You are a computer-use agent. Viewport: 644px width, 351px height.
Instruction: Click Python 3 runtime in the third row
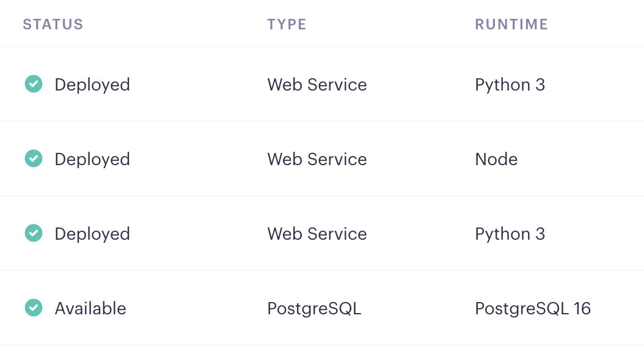point(510,234)
